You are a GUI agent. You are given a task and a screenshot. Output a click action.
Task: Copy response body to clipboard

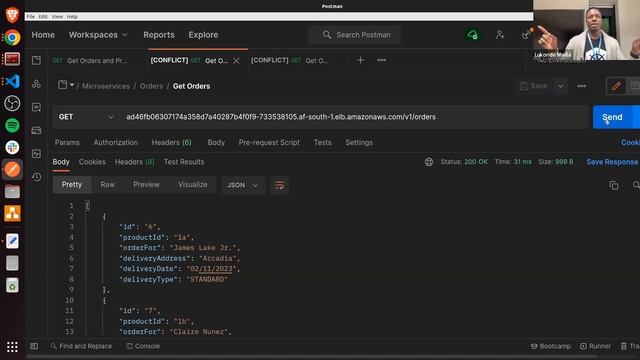coord(614,185)
